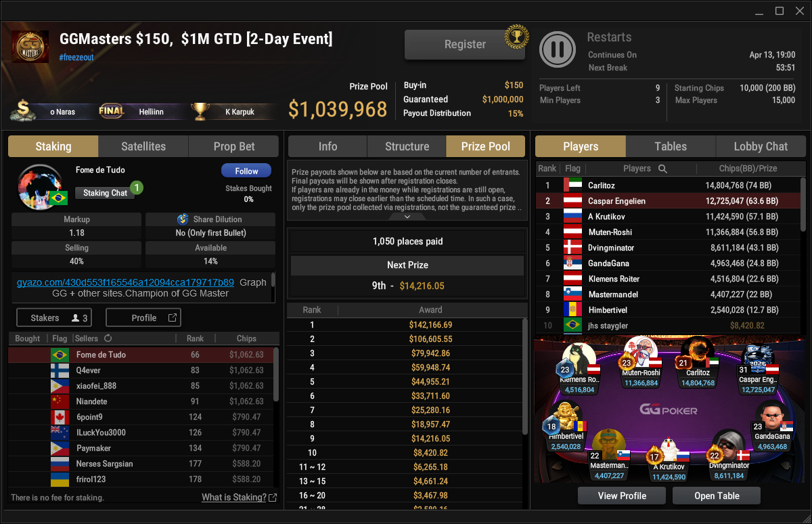This screenshot has height=524, width=812.
Task: Click the external link icon on the Profile button
Action: click(172, 318)
